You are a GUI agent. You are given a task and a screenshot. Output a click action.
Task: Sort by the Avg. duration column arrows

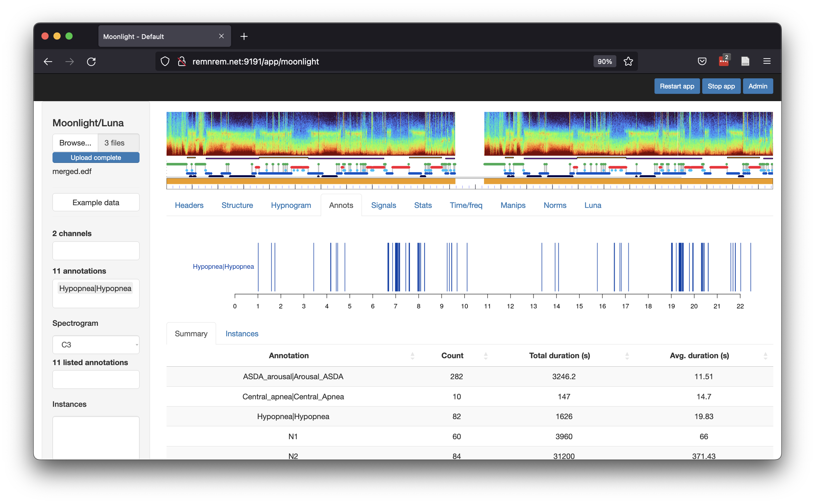point(765,356)
